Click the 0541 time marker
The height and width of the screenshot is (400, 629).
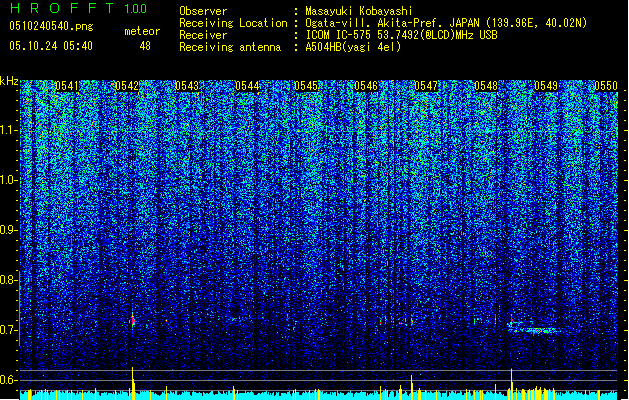coord(67,86)
